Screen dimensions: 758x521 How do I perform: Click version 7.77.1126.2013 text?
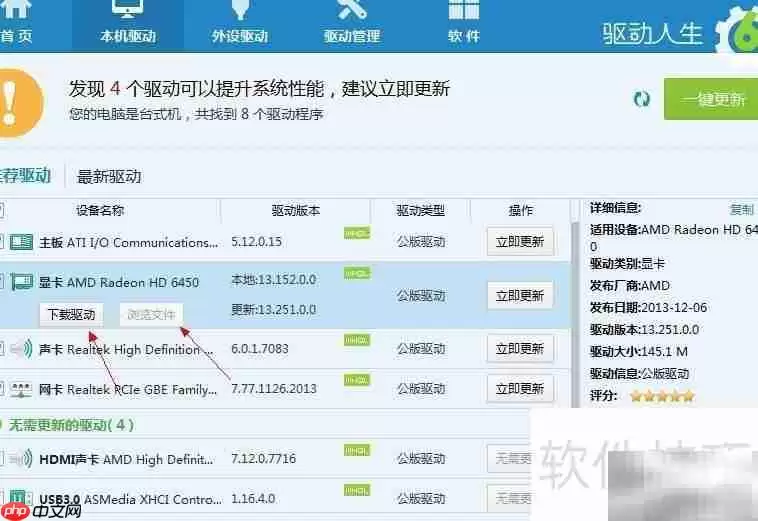pyautogui.click(x=274, y=389)
